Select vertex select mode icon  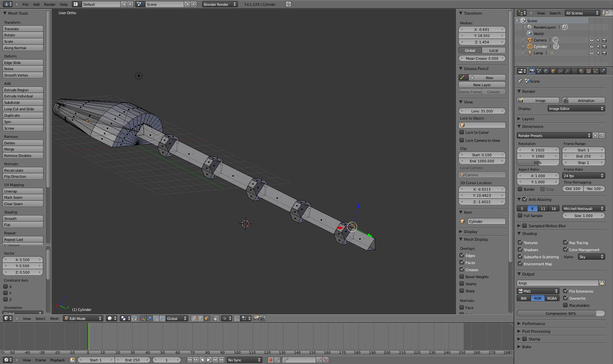(194, 319)
